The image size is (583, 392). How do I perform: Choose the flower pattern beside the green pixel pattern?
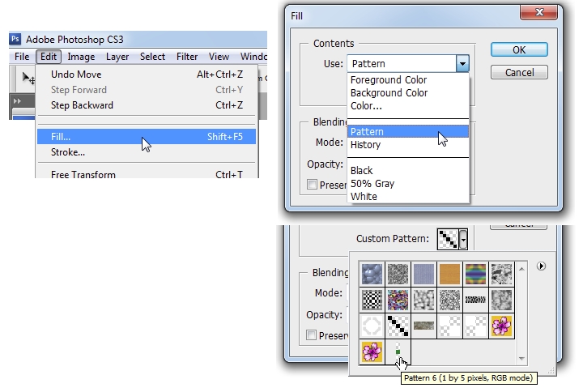click(x=372, y=352)
